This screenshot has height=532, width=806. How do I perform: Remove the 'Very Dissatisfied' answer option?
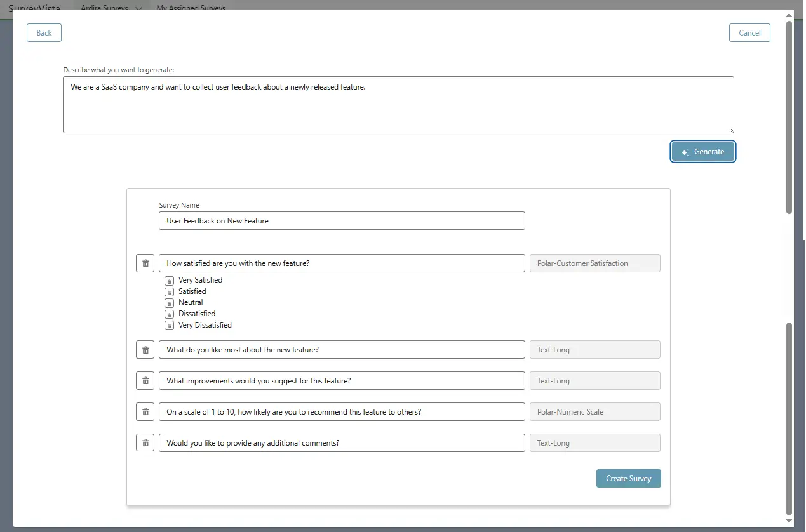click(x=169, y=326)
